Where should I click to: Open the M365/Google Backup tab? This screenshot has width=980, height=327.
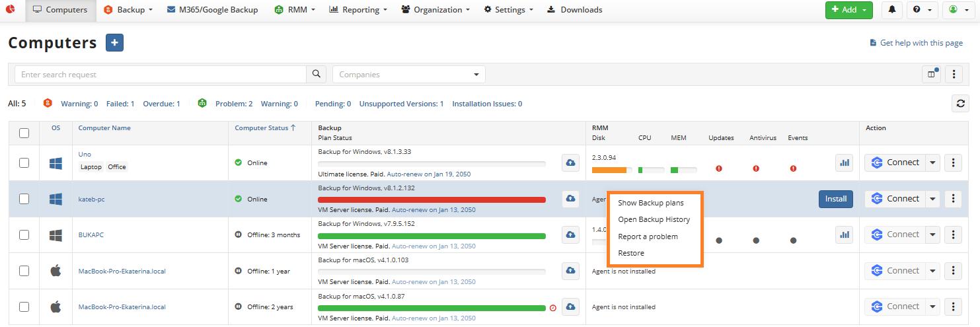[x=211, y=10]
